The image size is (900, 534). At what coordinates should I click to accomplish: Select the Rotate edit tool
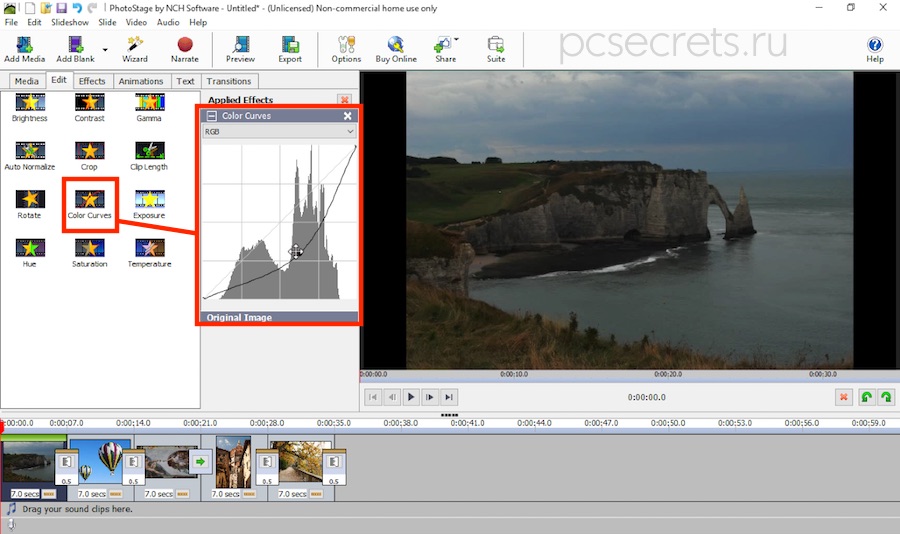point(30,205)
